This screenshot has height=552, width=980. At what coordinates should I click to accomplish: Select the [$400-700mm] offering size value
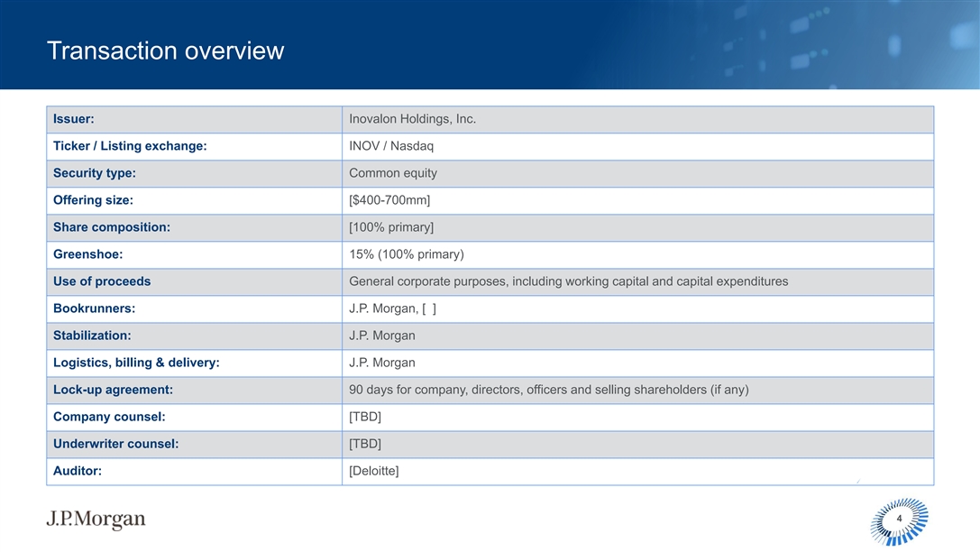click(x=389, y=200)
